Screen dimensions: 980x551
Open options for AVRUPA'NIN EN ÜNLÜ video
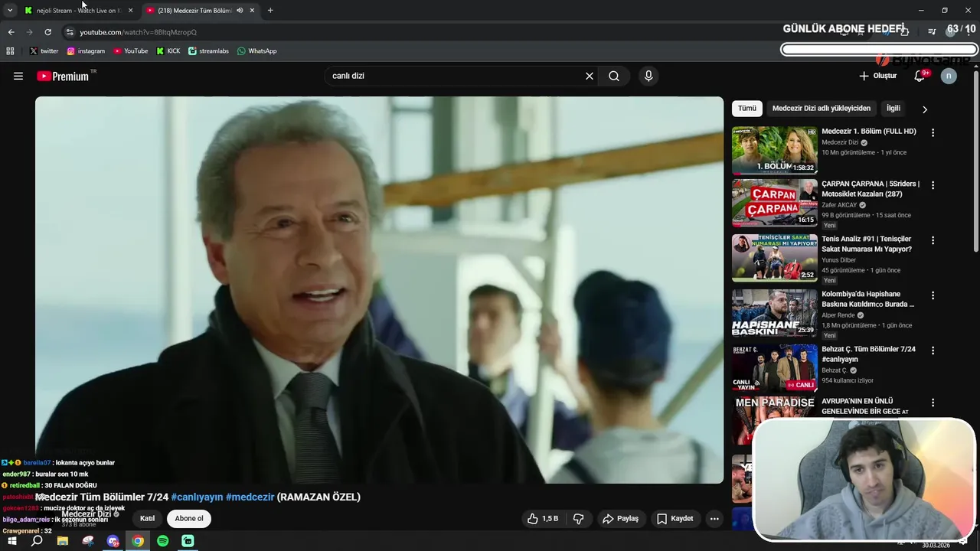tap(933, 403)
